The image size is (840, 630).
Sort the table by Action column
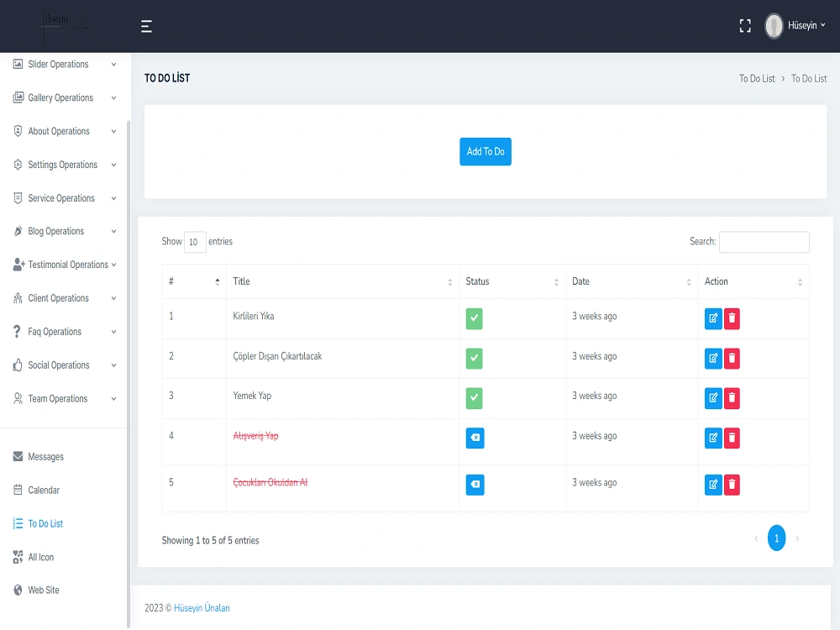[753, 281]
